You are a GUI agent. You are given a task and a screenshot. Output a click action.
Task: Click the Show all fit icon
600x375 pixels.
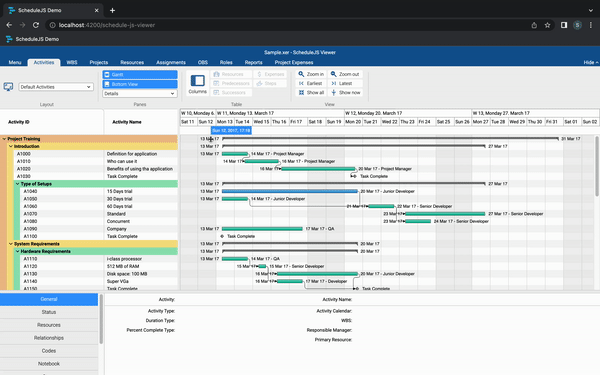(301, 93)
